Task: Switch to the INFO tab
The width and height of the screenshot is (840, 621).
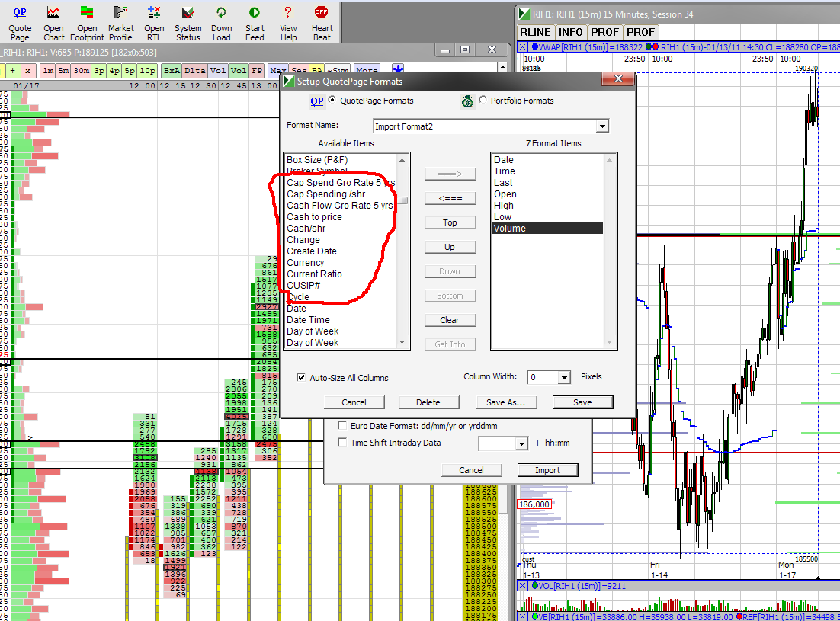Action: (570, 32)
